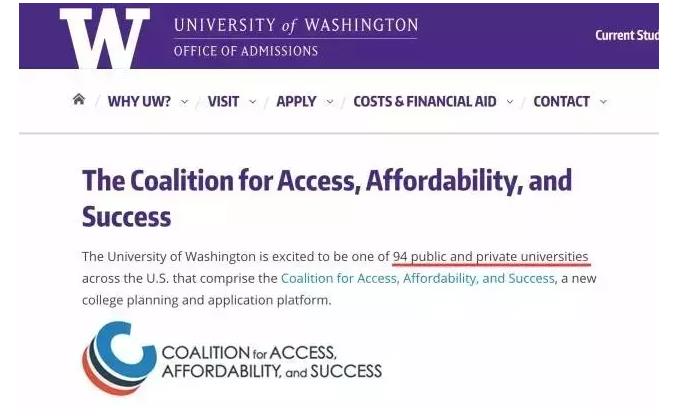The height and width of the screenshot is (416, 678).
Task: Open the WHY UW? menu item
Action: click(x=139, y=102)
